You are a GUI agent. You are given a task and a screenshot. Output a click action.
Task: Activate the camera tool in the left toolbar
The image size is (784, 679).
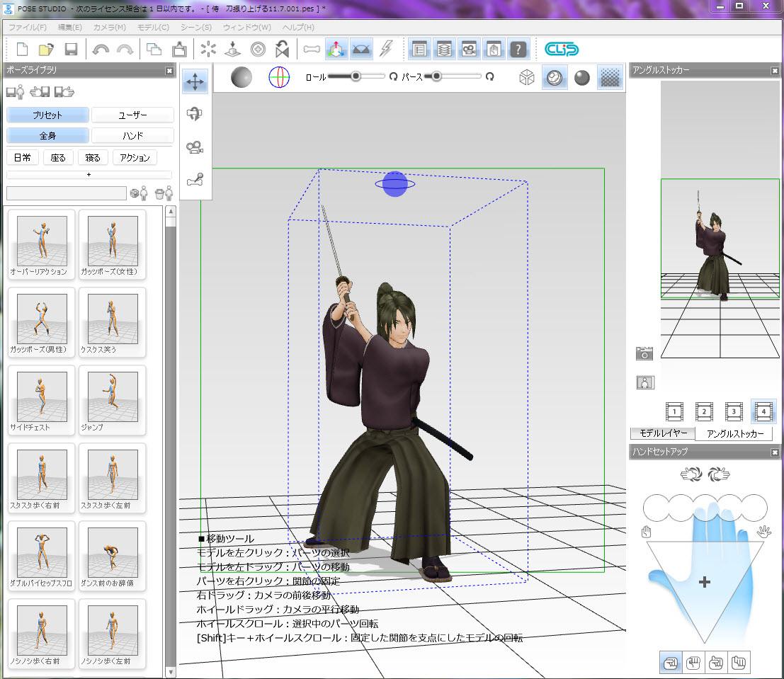click(195, 147)
